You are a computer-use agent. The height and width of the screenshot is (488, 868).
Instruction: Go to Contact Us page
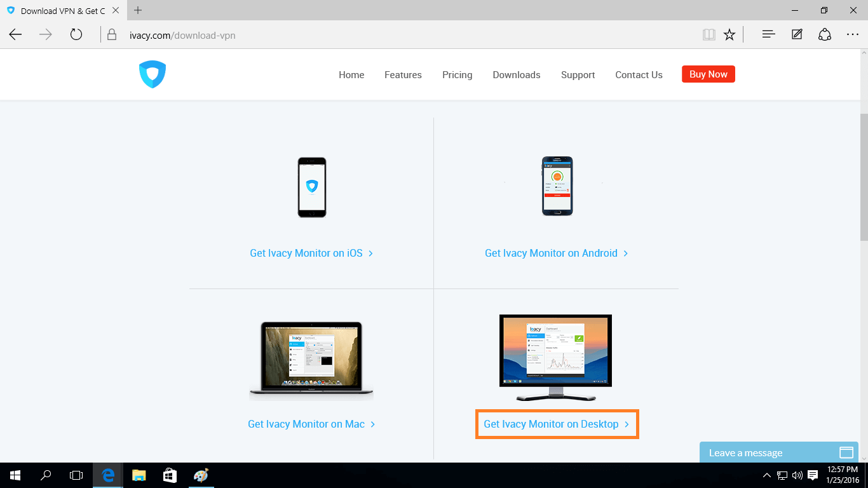point(639,74)
